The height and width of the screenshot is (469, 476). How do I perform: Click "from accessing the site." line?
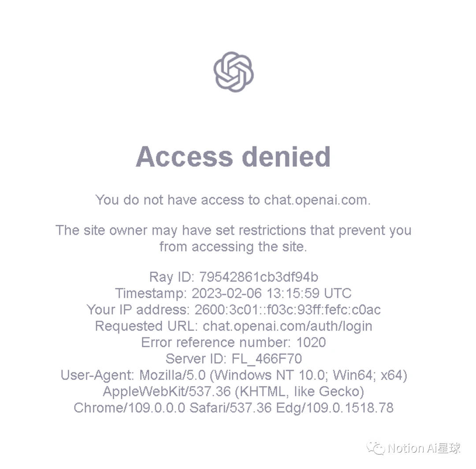[233, 247]
